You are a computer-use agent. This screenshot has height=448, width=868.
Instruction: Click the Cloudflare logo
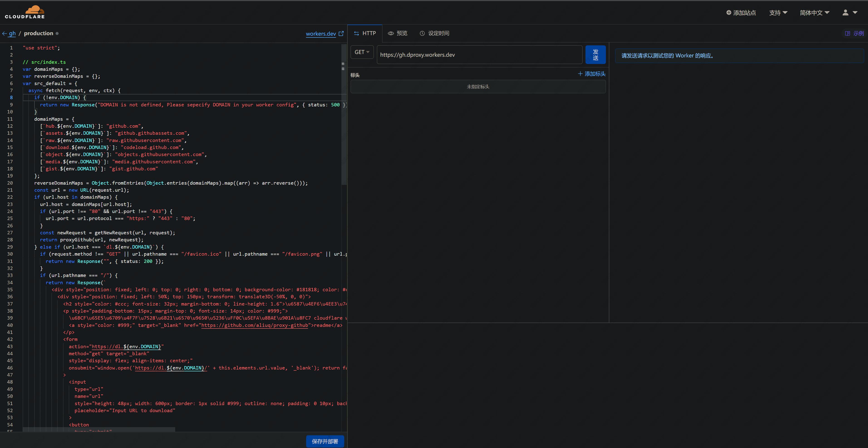pyautogui.click(x=25, y=12)
